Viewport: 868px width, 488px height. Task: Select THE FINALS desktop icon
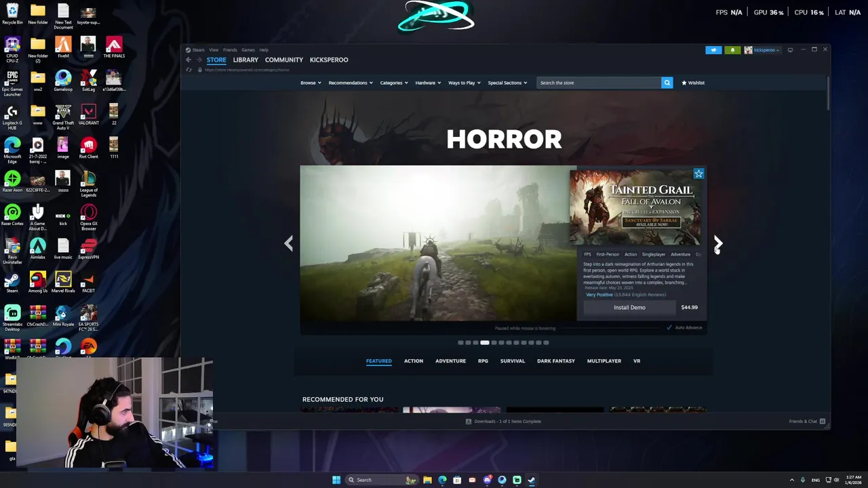point(114,48)
